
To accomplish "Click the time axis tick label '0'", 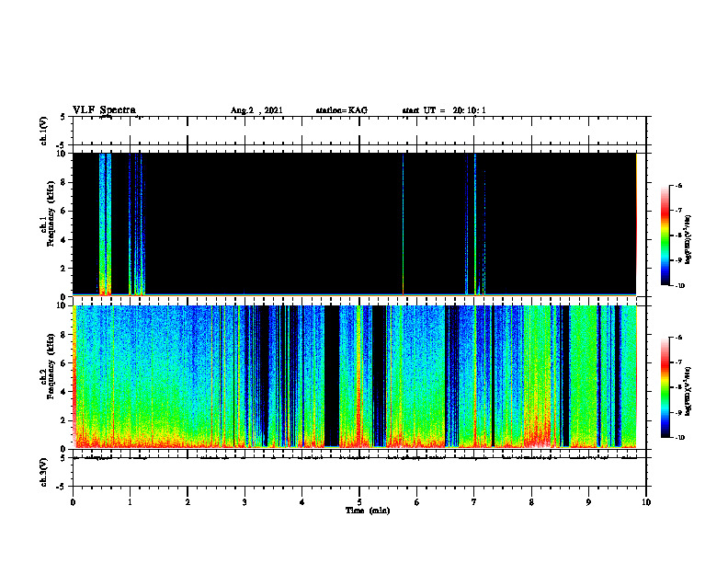I will tap(73, 502).
